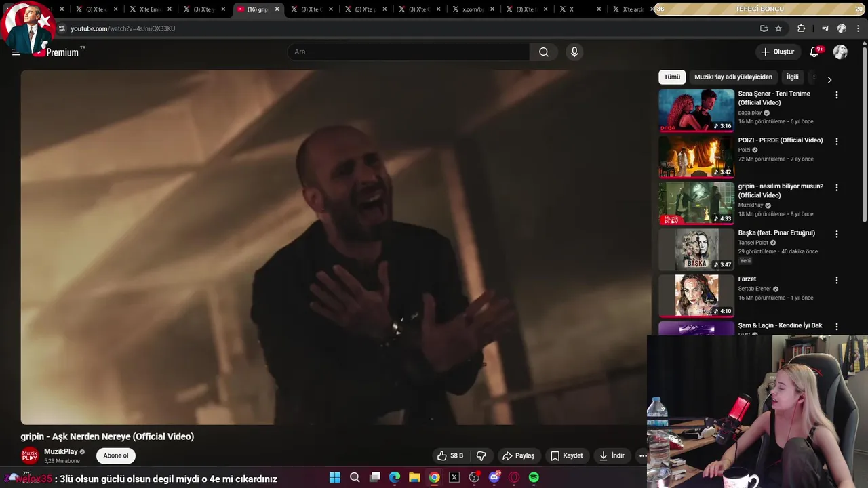The image size is (868, 488).
Task: Focus the Ara search field
Action: pos(409,52)
